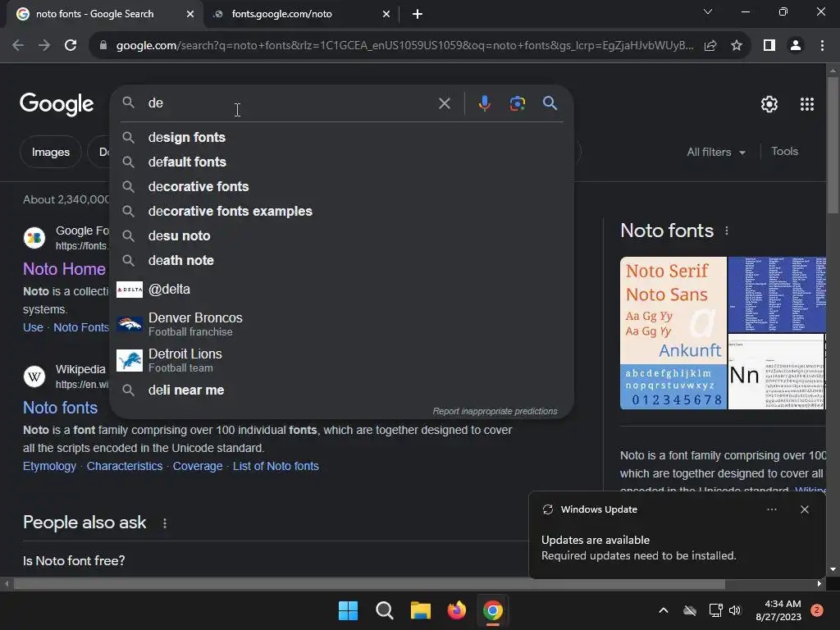Open the Windows Start menu
The width and height of the screenshot is (840, 630).
point(348,610)
